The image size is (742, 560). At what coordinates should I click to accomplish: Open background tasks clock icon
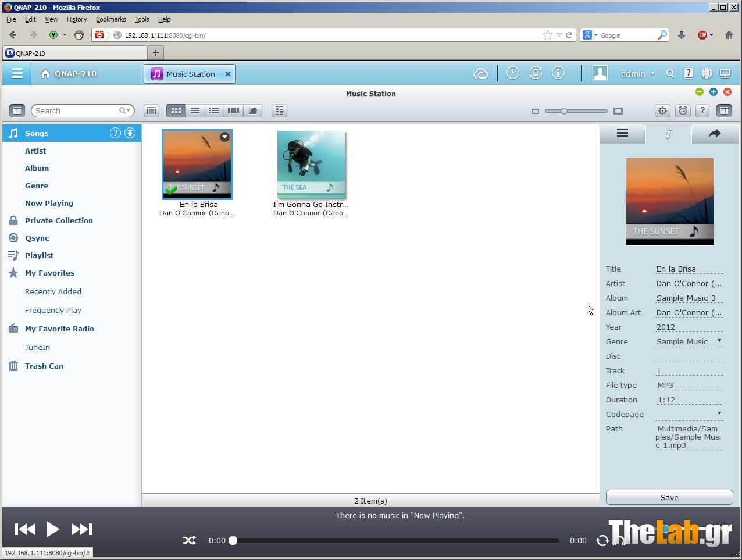(x=512, y=73)
